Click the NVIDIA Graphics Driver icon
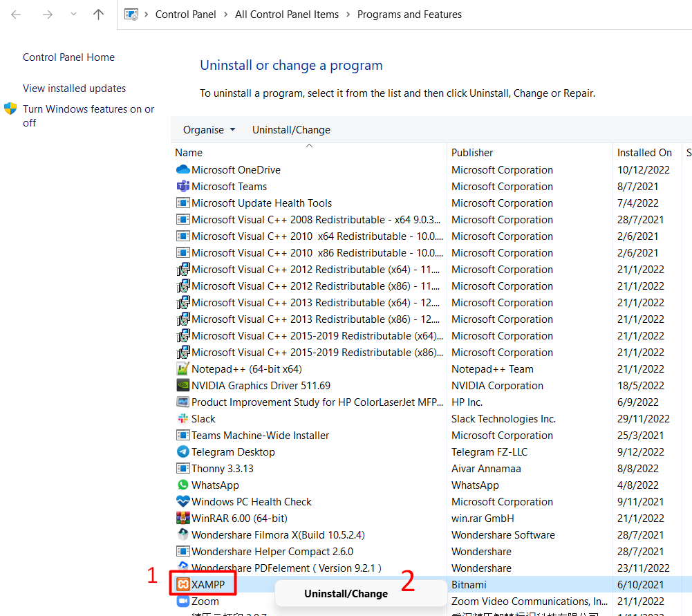 point(183,385)
